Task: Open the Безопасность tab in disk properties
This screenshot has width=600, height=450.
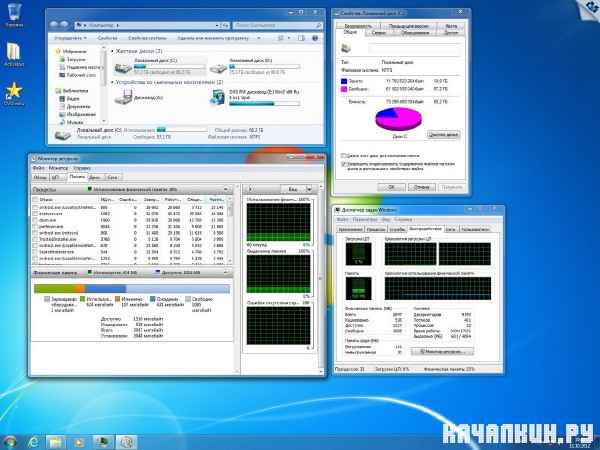Action: click(x=358, y=26)
